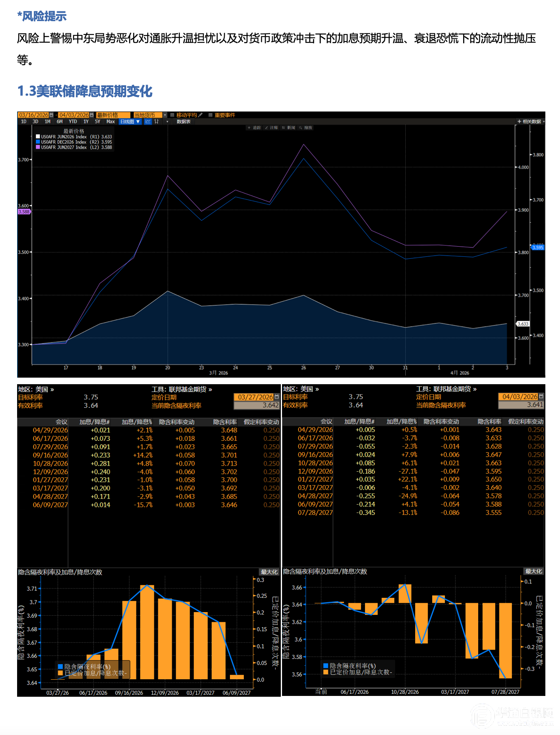
Task: Open the 新闻 news tool
Action: click(x=289, y=128)
